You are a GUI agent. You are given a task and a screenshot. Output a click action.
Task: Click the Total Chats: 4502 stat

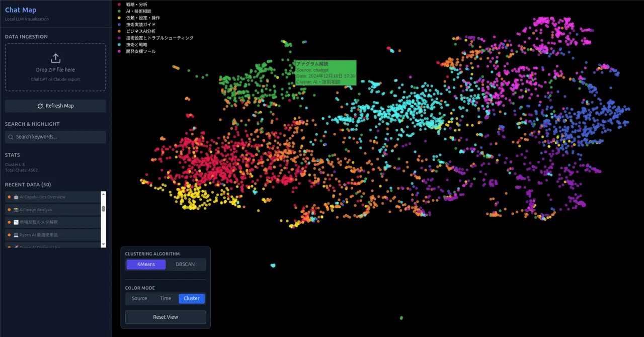[x=21, y=170]
